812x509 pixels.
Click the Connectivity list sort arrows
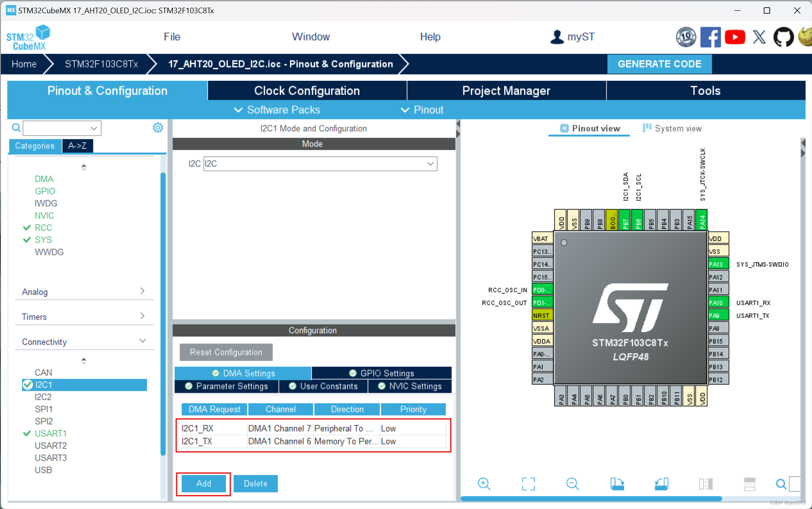[84, 361]
